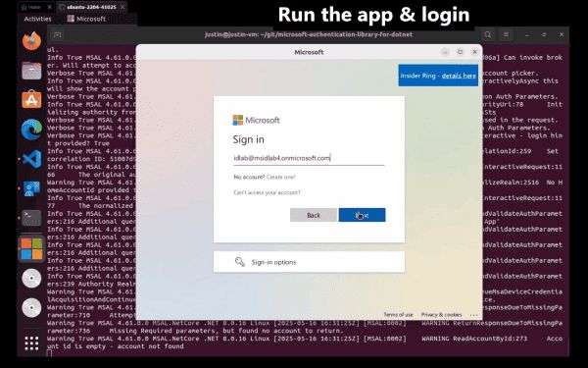588x368 pixels.
Task: Click Next to continue sign in
Action: 362,215
